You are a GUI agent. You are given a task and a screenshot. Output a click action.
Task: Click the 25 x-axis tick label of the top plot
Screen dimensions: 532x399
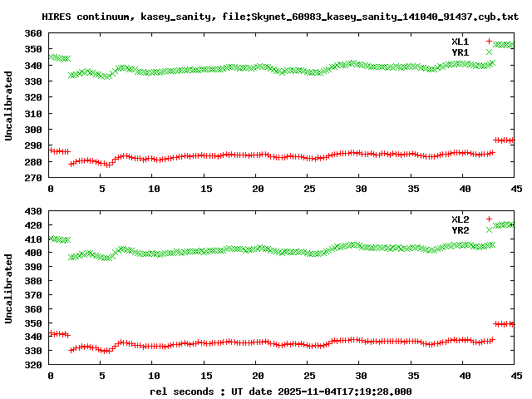(x=309, y=189)
